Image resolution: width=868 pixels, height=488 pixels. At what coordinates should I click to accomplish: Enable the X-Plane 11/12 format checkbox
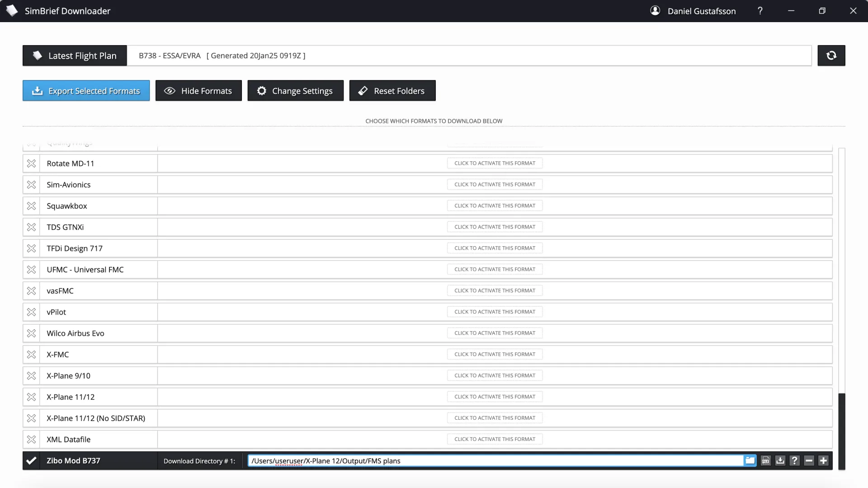pos(31,397)
